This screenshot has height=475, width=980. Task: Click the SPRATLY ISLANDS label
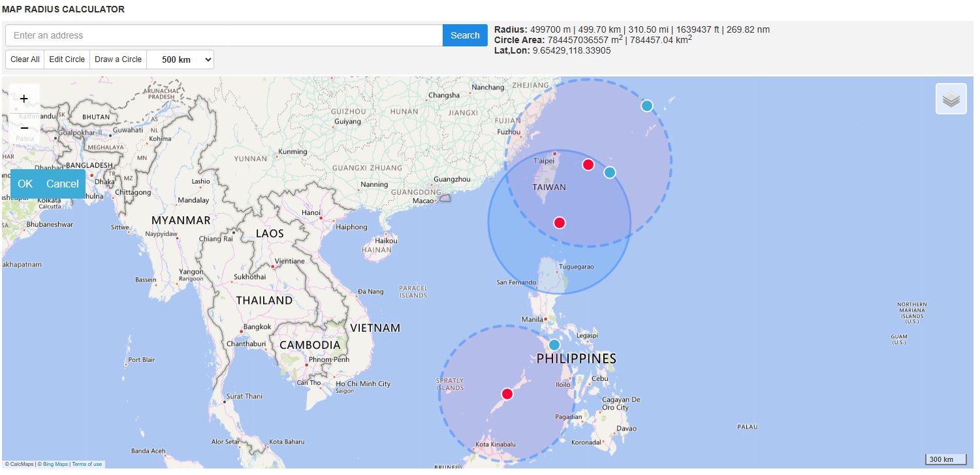tap(450, 384)
